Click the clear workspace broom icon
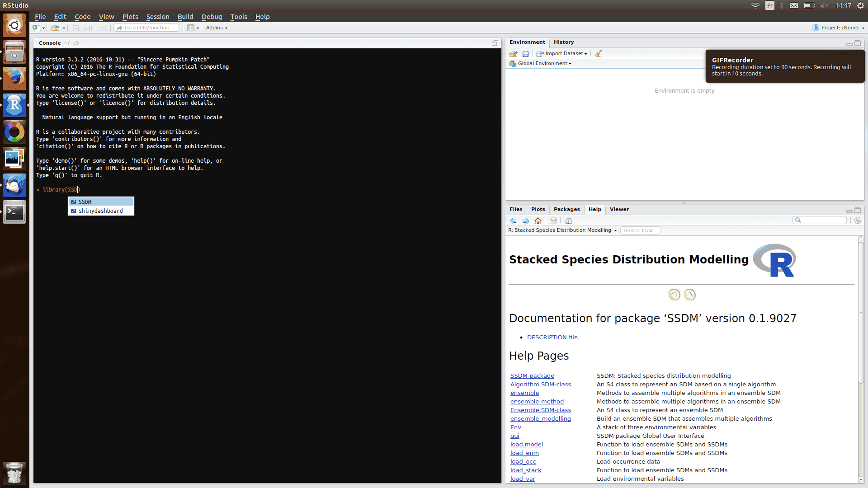The width and height of the screenshot is (868, 488). click(598, 53)
